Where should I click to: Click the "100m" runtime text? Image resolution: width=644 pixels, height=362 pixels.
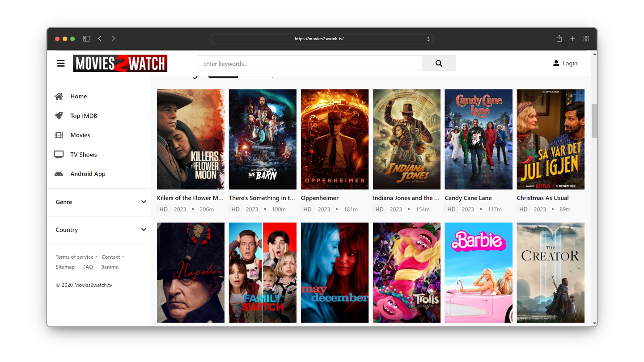coord(279,209)
